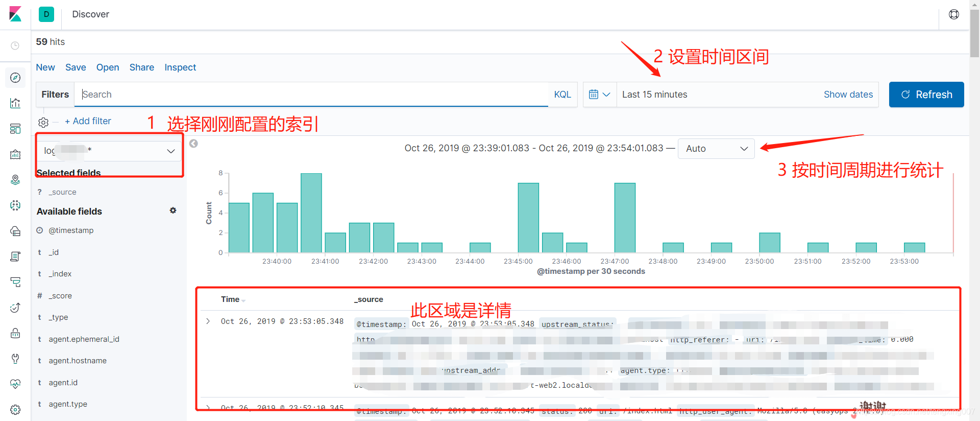This screenshot has height=421, width=980.
Task: Click Inspect in the Discover menu
Action: (x=180, y=67)
